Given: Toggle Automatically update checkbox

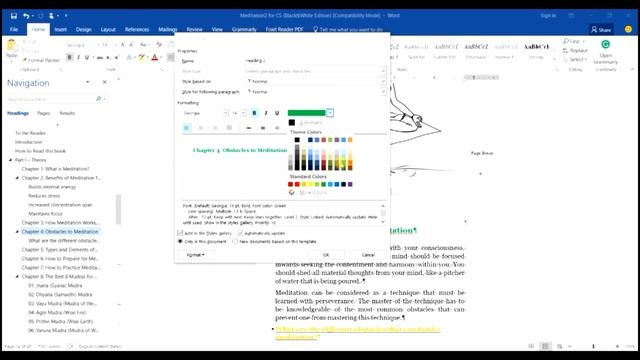Looking at the screenshot, I should point(240,233).
